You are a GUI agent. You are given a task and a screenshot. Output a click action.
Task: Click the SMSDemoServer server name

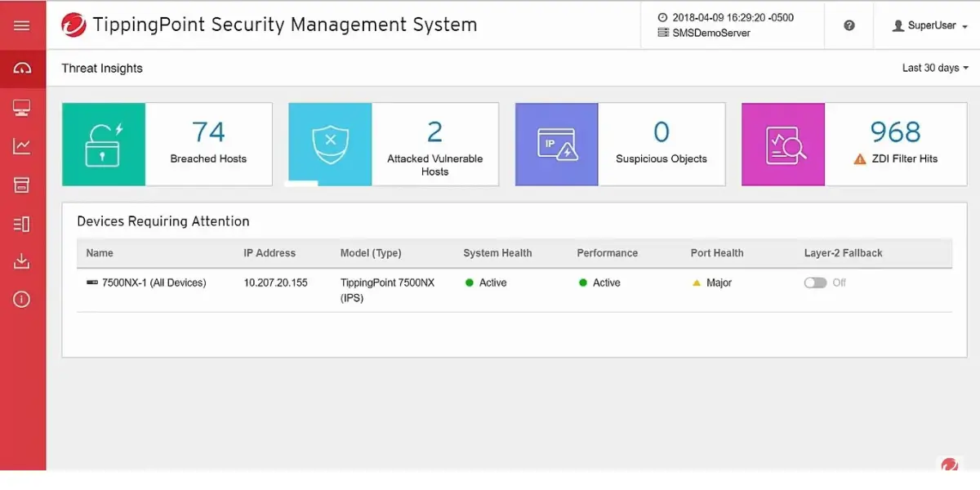pyautogui.click(x=711, y=33)
